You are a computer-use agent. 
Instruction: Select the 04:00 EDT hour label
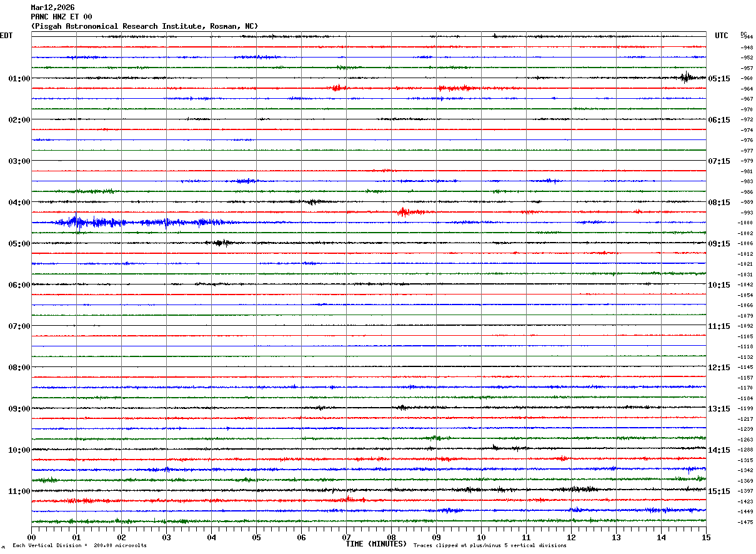(19, 203)
